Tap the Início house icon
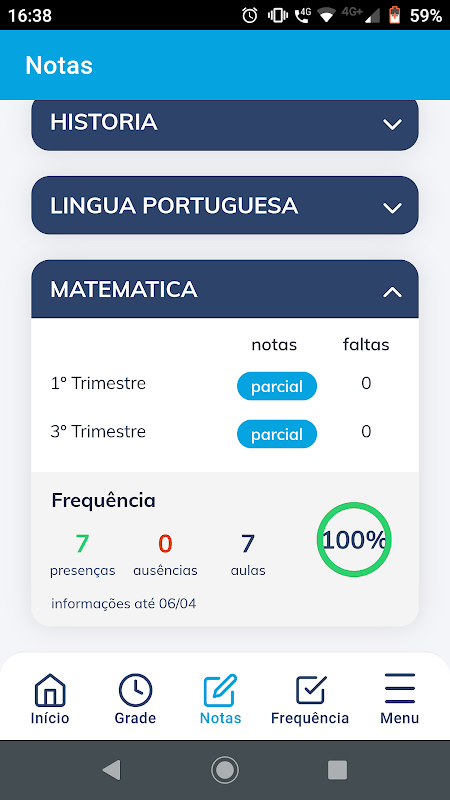This screenshot has height=800, width=450. (50, 690)
